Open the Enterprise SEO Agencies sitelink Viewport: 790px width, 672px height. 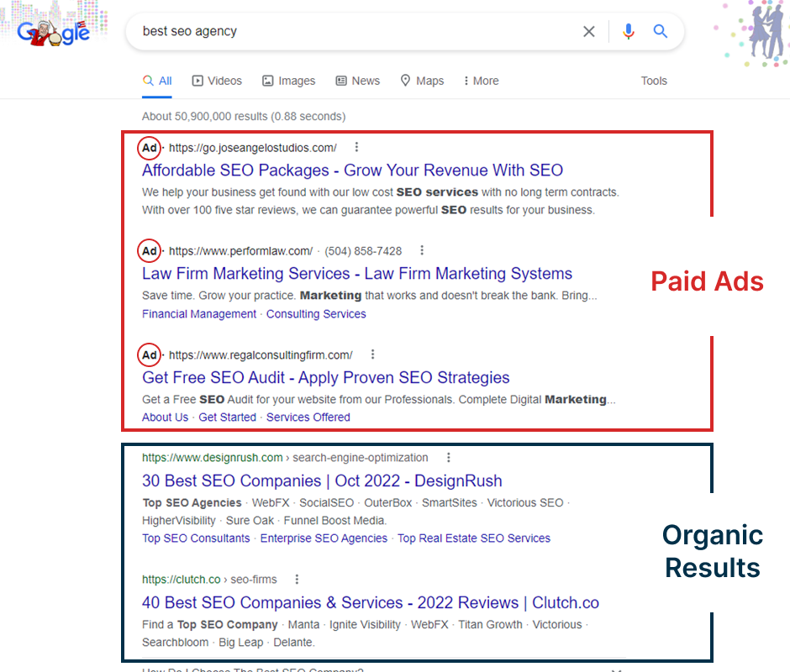(324, 538)
